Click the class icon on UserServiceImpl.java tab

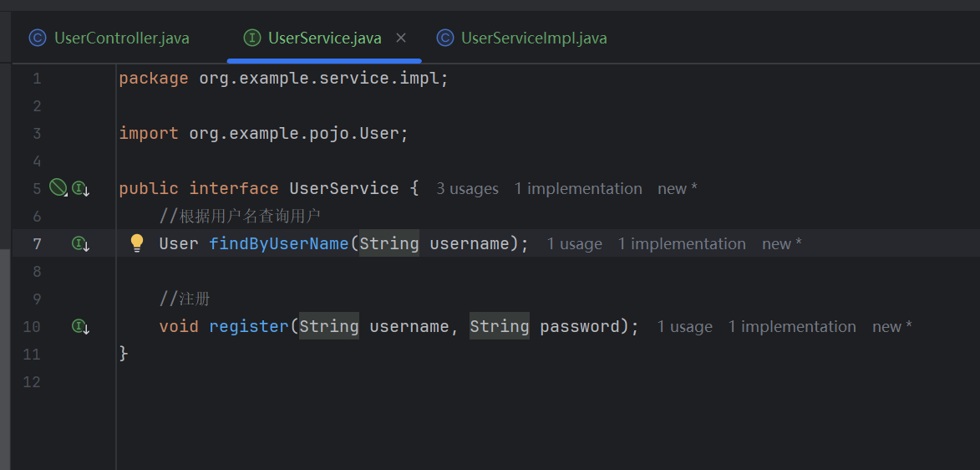click(444, 38)
